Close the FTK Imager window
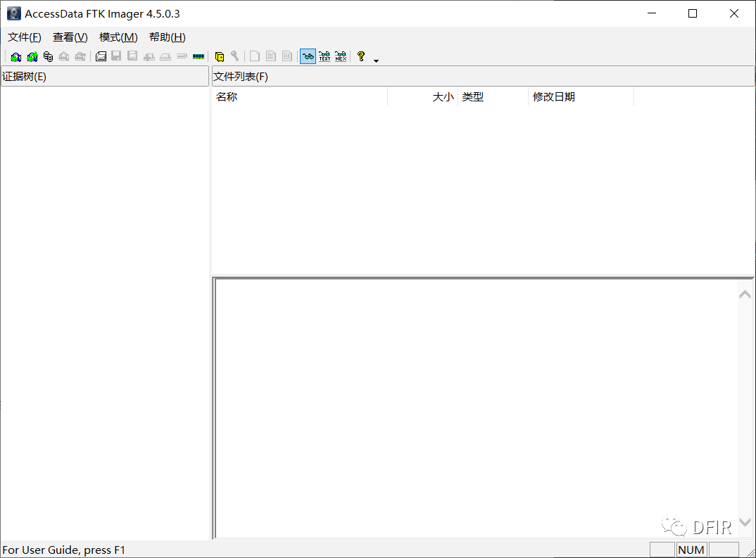756x558 pixels. click(x=733, y=13)
